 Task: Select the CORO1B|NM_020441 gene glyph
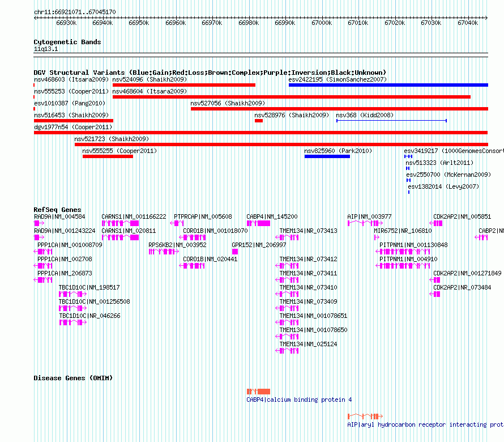192,266
